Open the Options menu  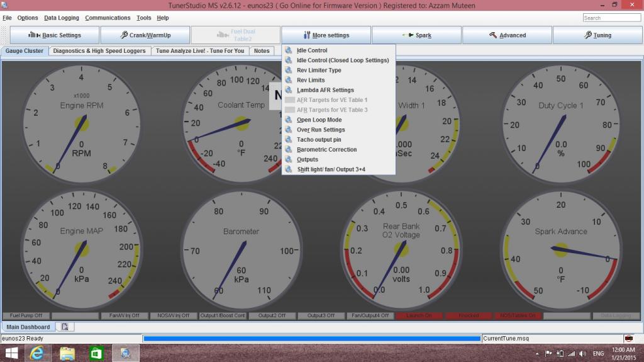28,18
